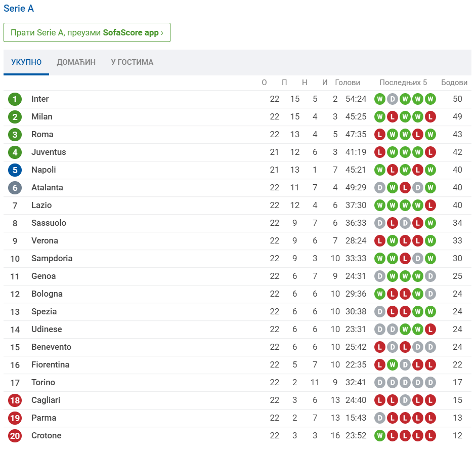Open the У ГОСТИМА tab

point(132,62)
